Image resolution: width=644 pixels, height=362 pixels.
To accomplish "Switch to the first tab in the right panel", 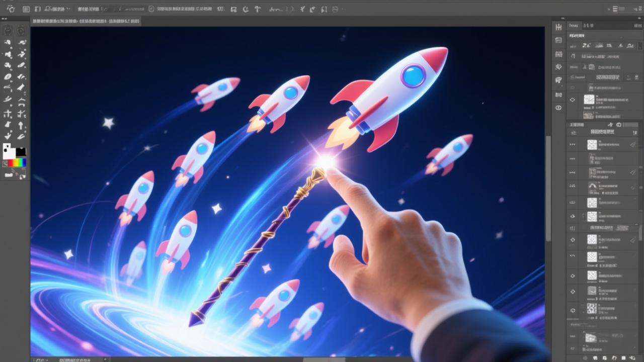I will point(574,26).
